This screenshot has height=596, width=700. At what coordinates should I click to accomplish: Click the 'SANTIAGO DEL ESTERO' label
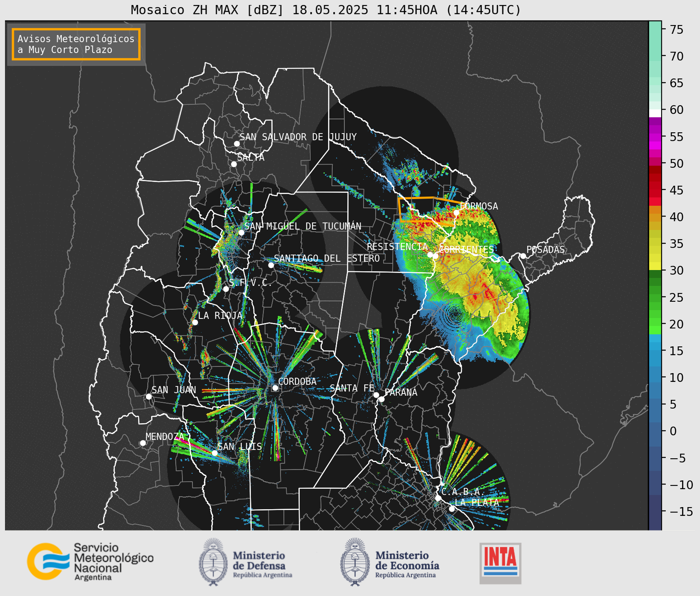(327, 258)
